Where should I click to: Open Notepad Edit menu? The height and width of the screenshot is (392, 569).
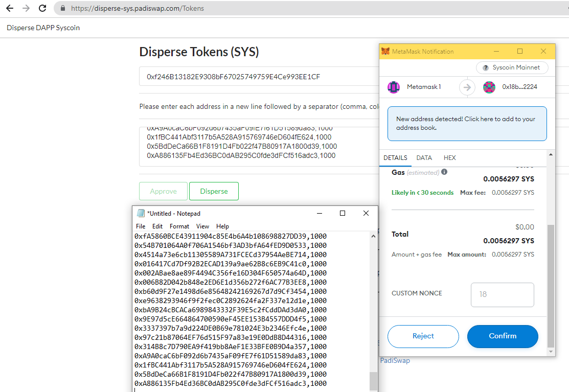tap(157, 226)
